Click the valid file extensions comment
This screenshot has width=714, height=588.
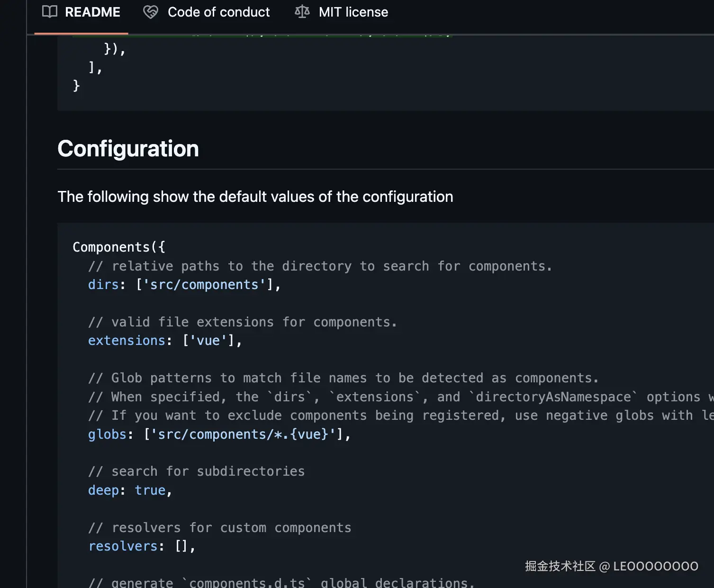[x=242, y=322]
